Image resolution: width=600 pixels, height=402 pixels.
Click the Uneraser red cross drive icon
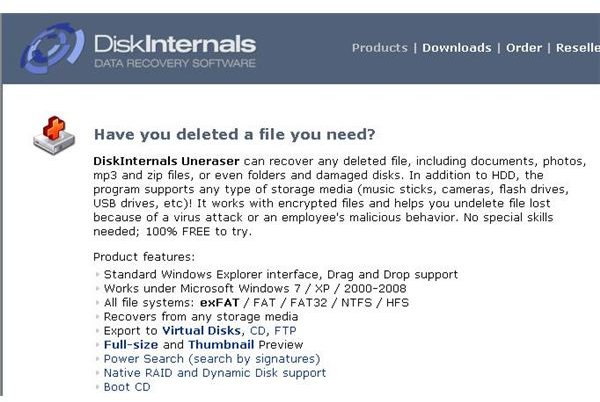54,135
